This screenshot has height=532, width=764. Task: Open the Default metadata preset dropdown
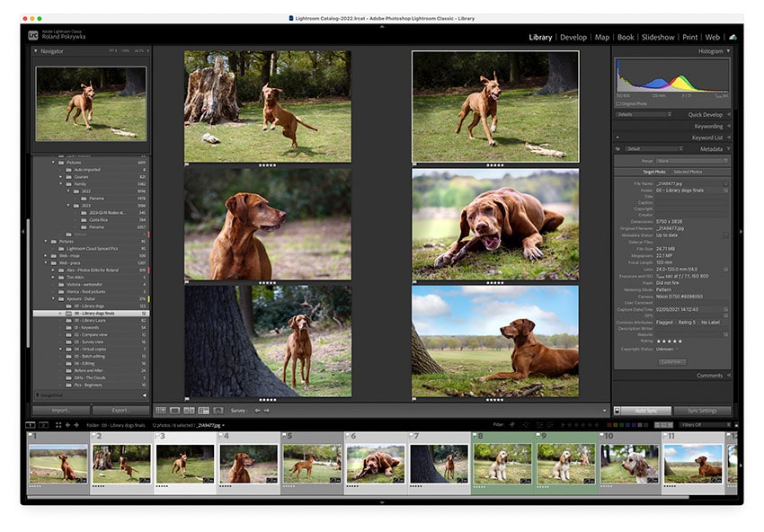click(652, 148)
